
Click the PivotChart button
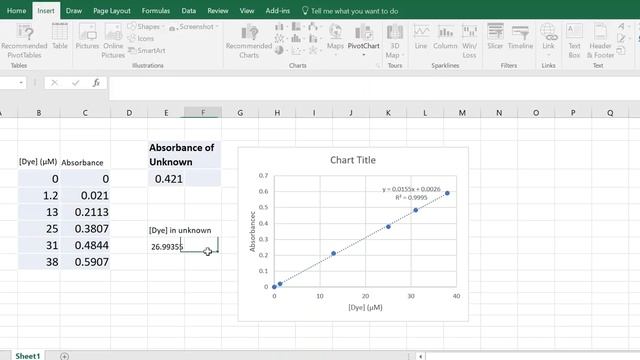(x=363, y=36)
